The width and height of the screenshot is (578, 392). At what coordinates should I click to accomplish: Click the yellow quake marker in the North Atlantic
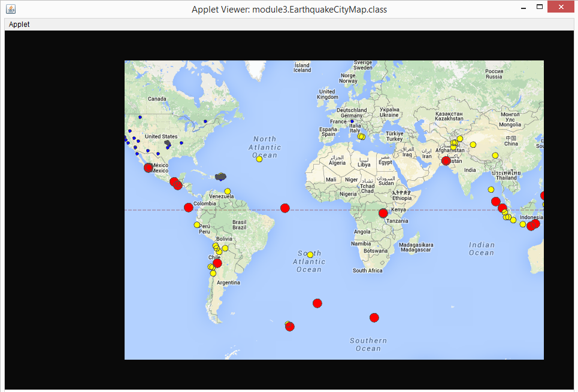[x=259, y=159]
